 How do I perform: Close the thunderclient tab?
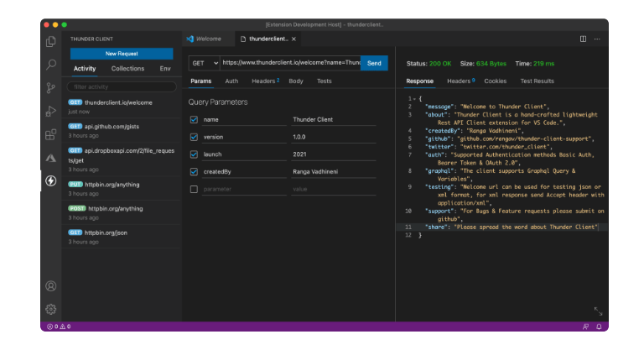click(293, 39)
